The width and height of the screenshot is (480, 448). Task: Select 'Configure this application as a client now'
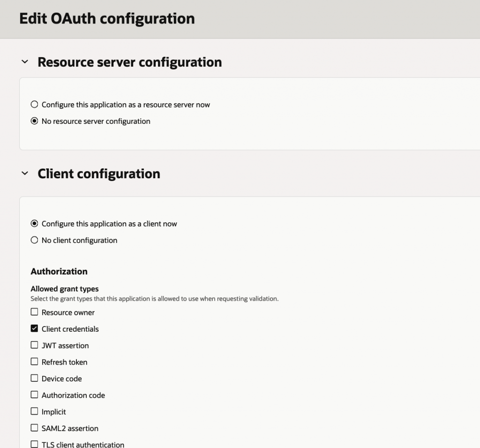click(x=34, y=224)
